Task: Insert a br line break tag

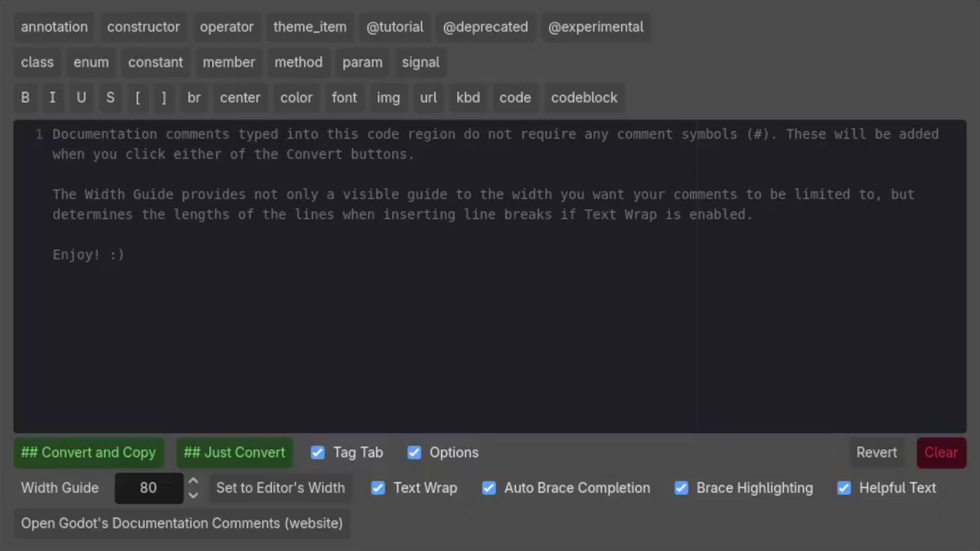Action: pyautogui.click(x=194, y=97)
